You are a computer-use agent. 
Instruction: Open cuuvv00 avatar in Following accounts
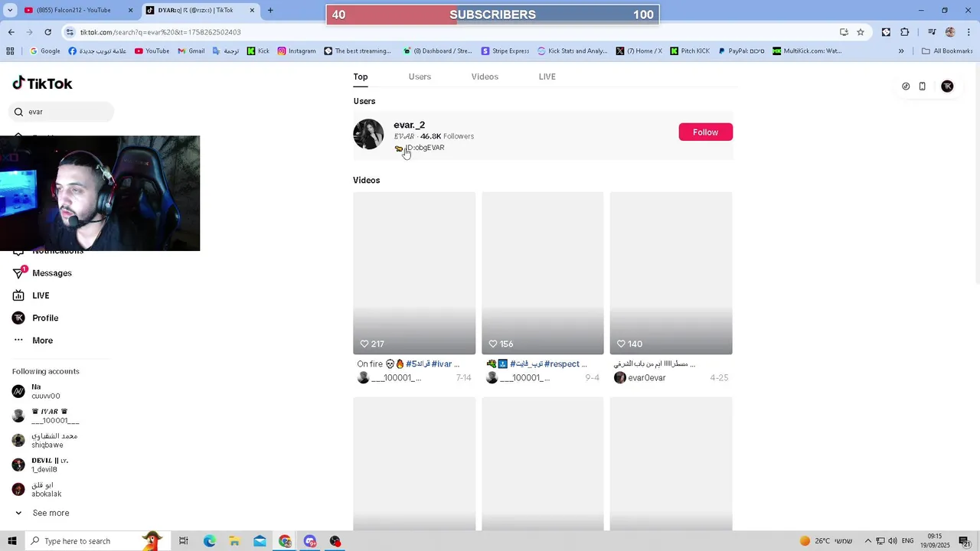[x=18, y=391]
